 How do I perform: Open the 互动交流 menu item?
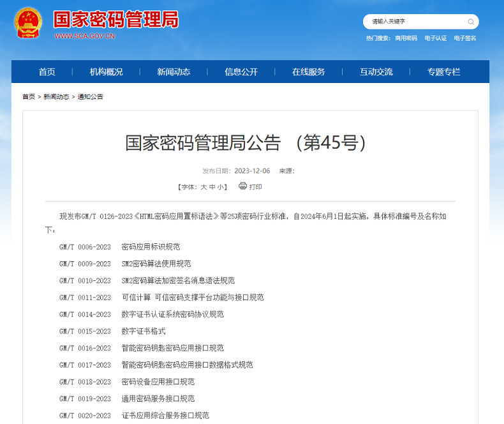click(376, 72)
